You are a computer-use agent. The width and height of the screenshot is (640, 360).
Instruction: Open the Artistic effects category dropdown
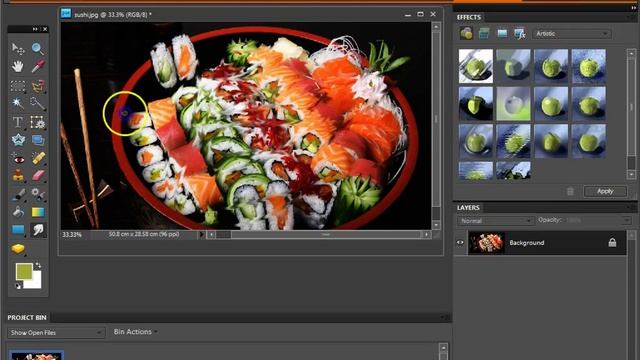coord(571,34)
